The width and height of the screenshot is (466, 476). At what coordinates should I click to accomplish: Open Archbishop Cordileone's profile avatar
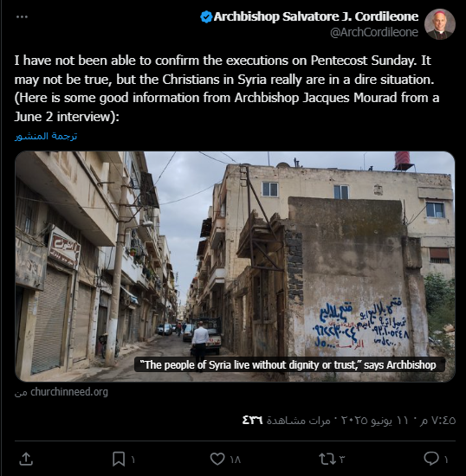click(x=439, y=24)
